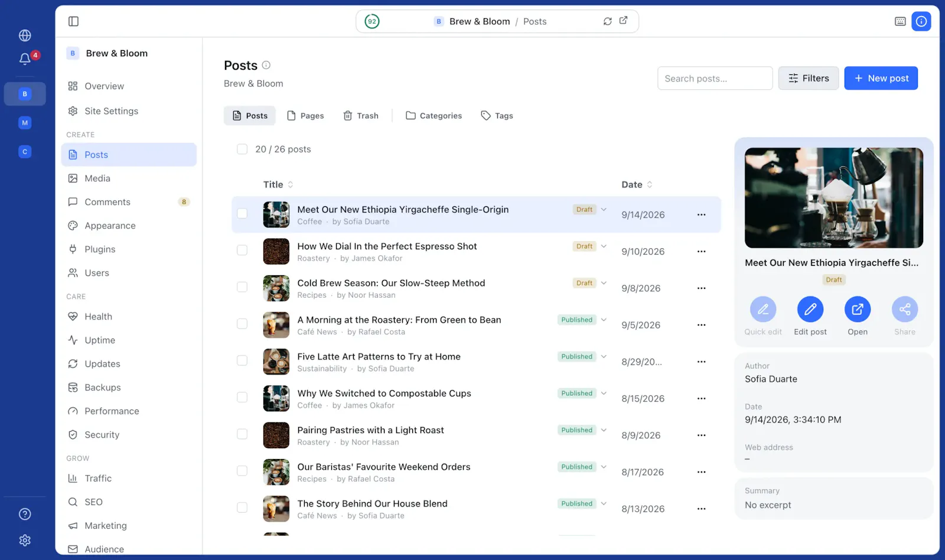Viewport: 945px width, 560px height.
Task: Expand Draft status dropdown for Espresso Shot post
Action: pos(604,246)
